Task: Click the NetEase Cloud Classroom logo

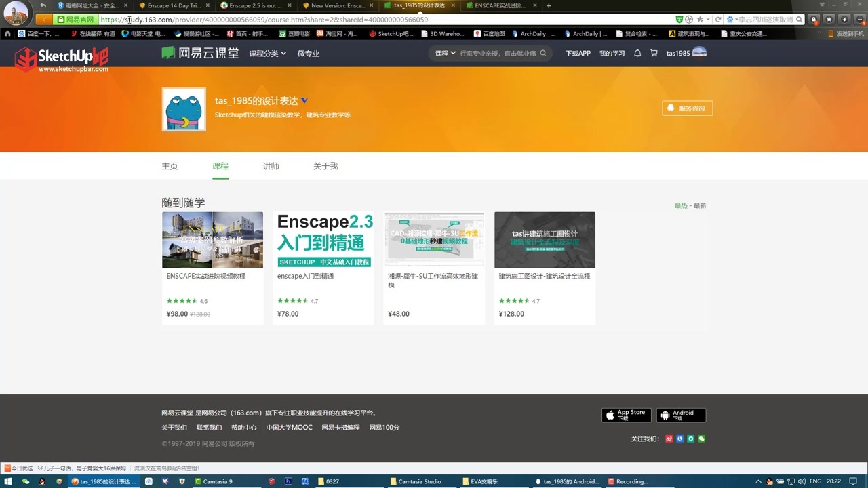Action: (200, 53)
